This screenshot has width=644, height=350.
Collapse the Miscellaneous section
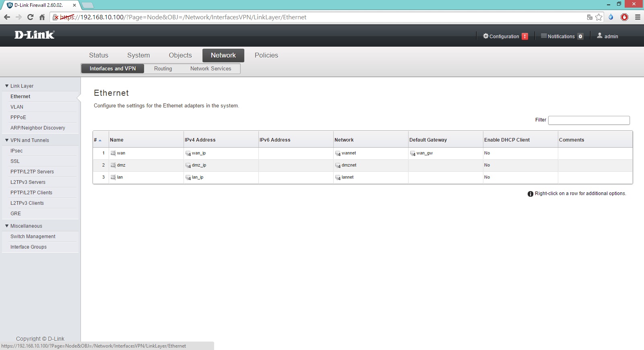7,226
